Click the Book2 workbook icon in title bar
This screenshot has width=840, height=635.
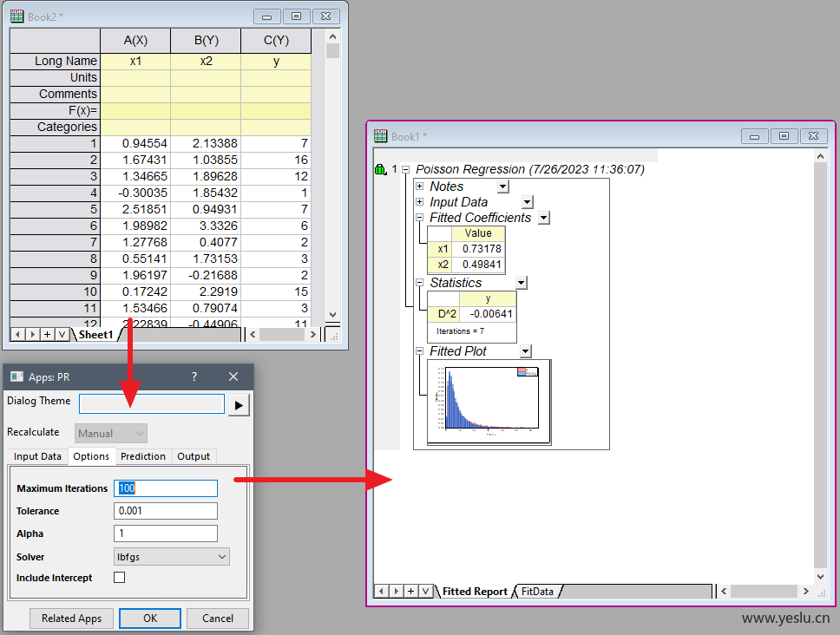(x=16, y=16)
